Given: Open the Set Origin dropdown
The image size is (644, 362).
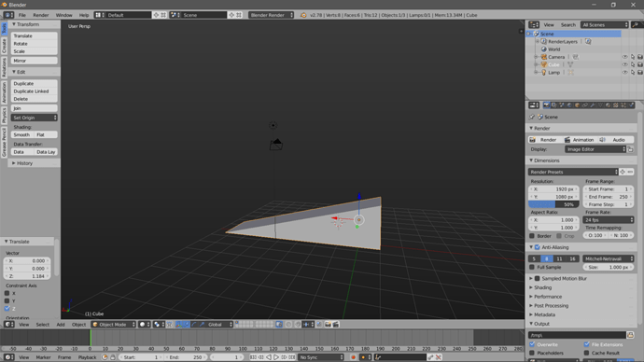Looking at the screenshot, I should pos(35,118).
